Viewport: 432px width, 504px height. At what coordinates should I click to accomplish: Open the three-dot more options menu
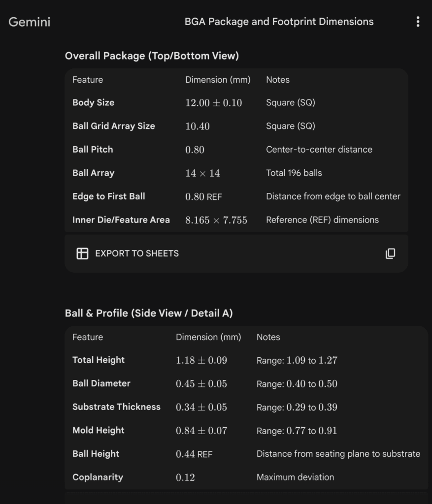pos(418,22)
